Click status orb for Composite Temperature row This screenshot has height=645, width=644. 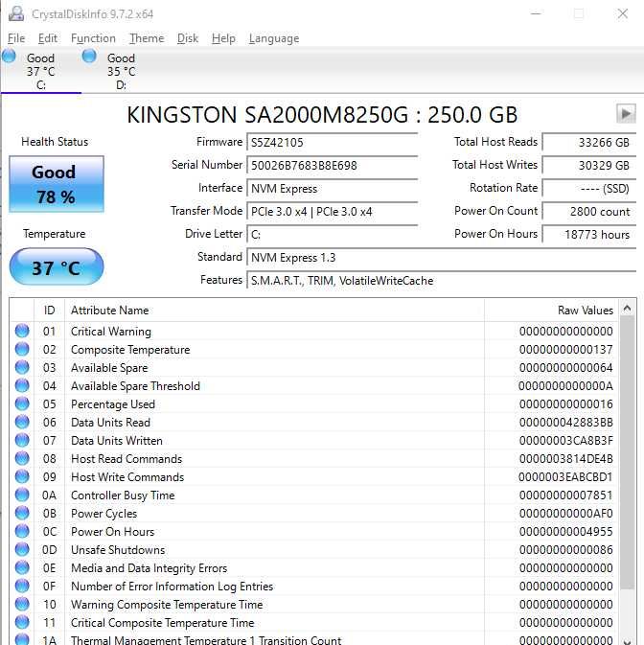22,349
